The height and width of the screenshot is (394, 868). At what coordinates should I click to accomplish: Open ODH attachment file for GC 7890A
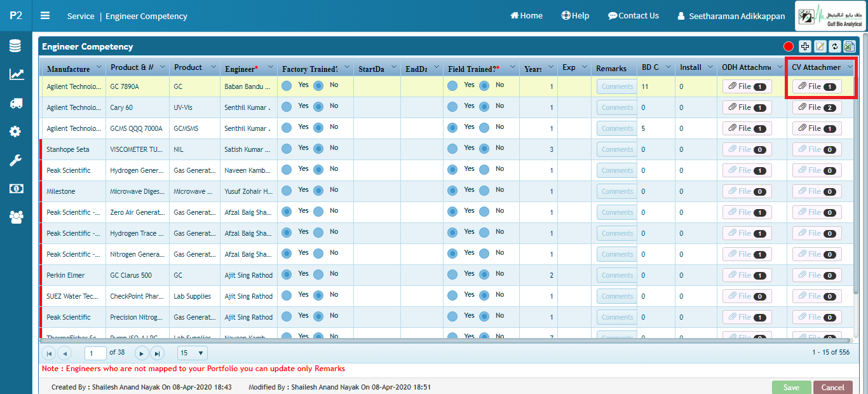(747, 86)
